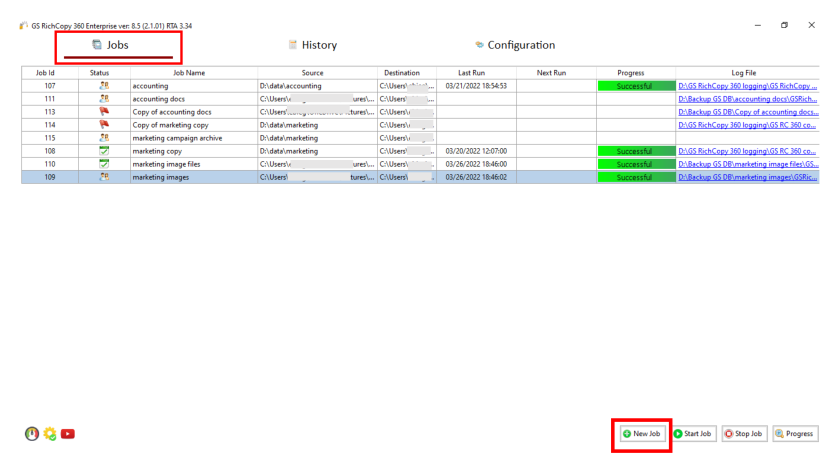Click Job Id cell 110

click(50, 164)
